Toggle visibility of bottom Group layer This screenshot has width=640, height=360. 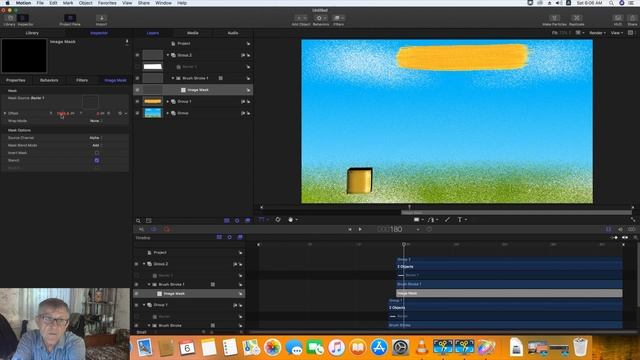tap(137, 113)
